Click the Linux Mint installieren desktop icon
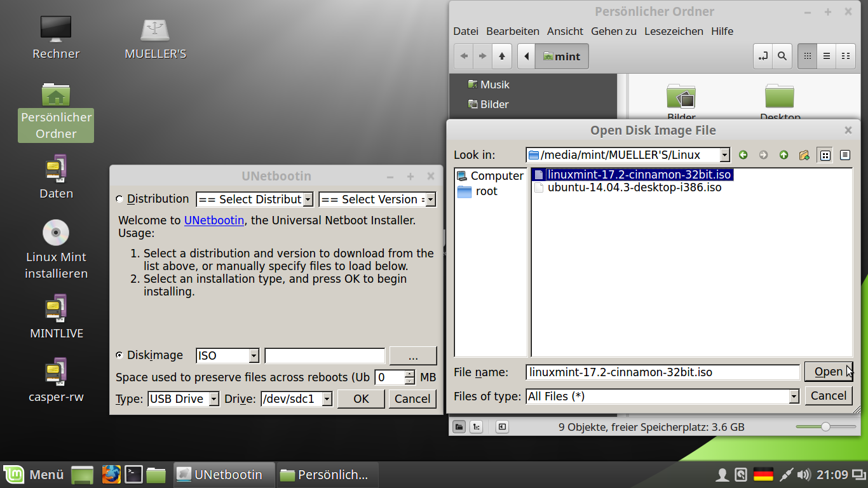The width and height of the screenshot is (868, 488). [x=56, y=248]
